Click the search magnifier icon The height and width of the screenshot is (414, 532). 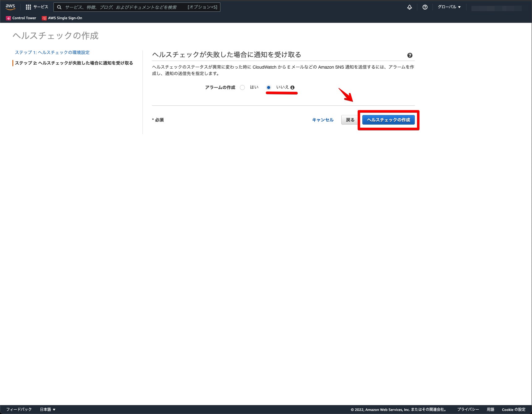(59, 7)
